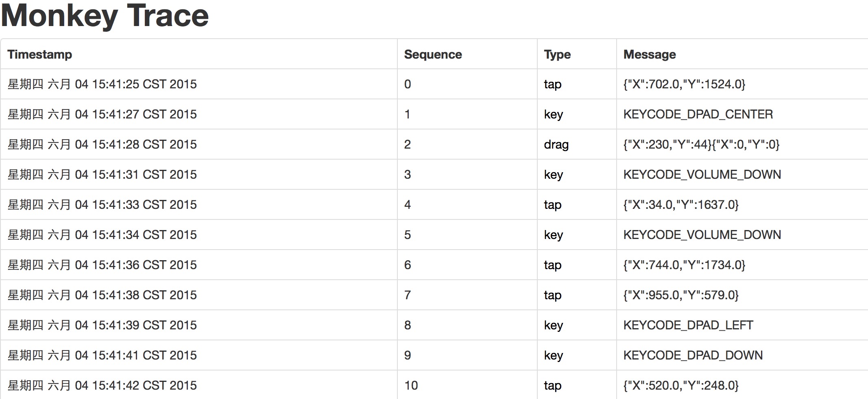Select sequence number 10 cell
The height and width of the screenshot is (399, 868).
(x=411, y=386)
